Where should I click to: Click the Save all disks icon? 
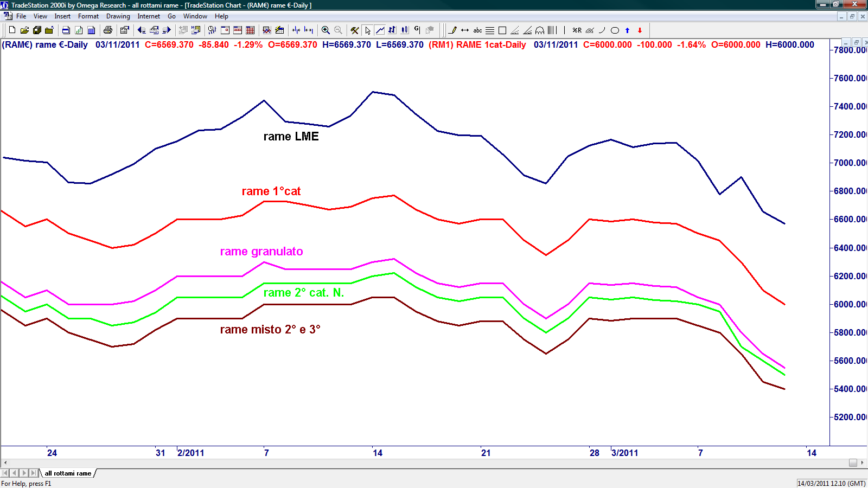37,30
